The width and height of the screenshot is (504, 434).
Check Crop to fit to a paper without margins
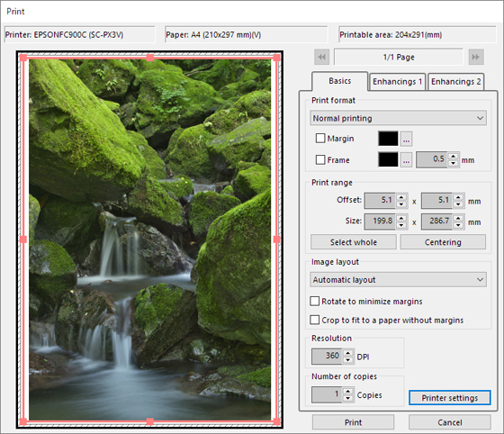click(314, 320)
